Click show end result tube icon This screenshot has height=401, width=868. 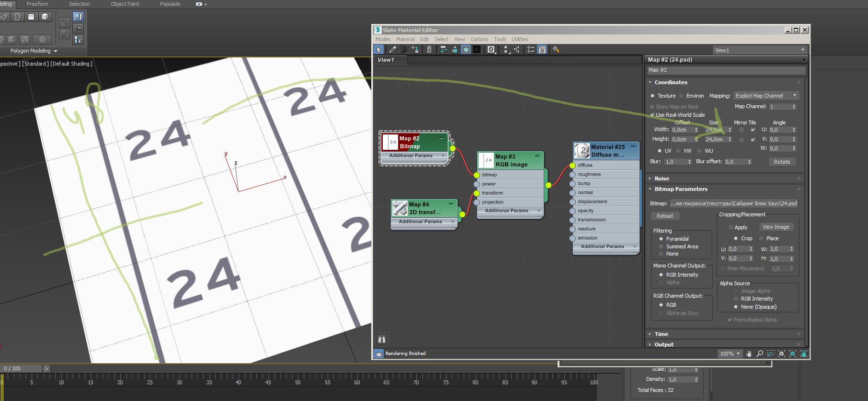click(78, 40)
